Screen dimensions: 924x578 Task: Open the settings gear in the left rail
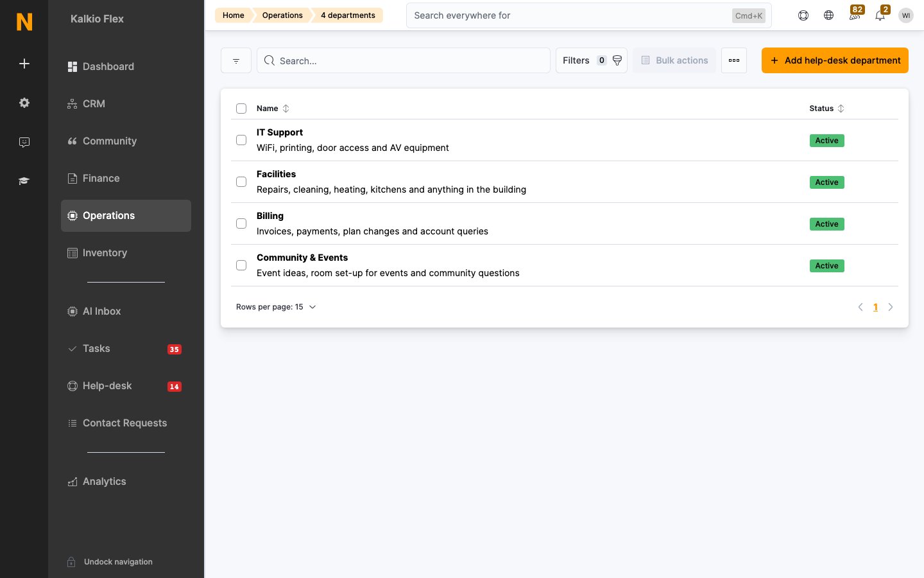click(x=24, y=103)
